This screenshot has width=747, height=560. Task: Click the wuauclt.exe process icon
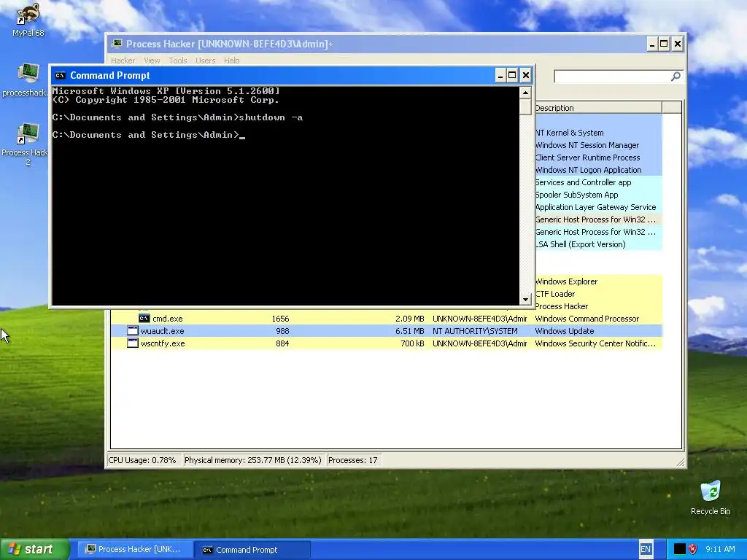tap(133, 330)
